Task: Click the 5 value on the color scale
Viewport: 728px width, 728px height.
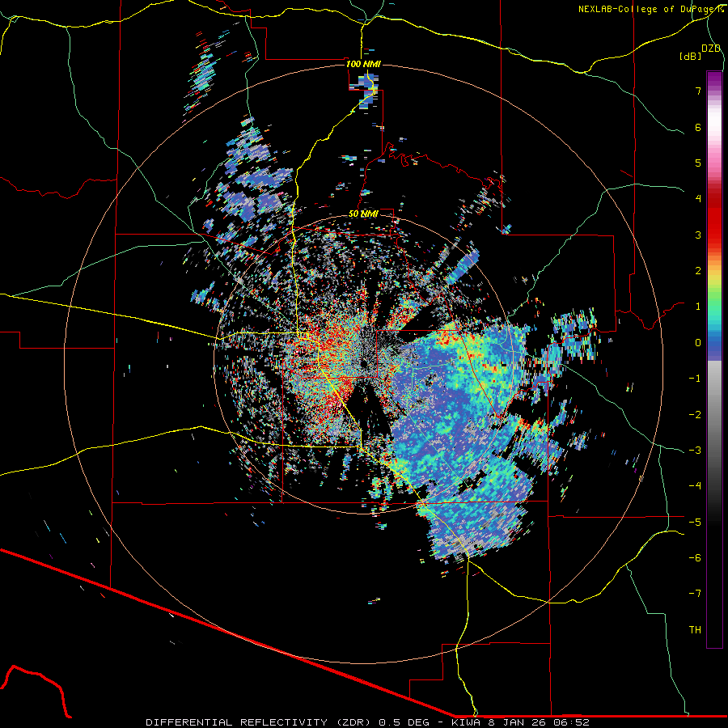Action: 698,163
